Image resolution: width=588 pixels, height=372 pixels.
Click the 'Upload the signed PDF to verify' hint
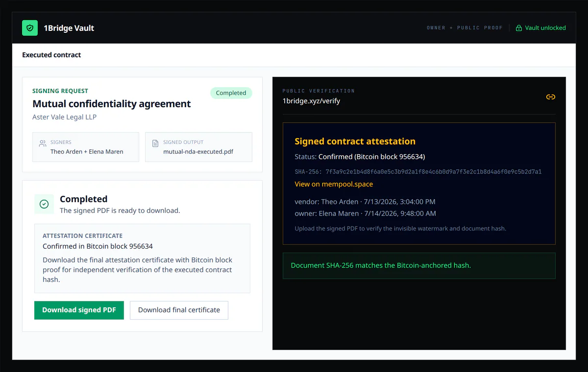click(400, 229)
